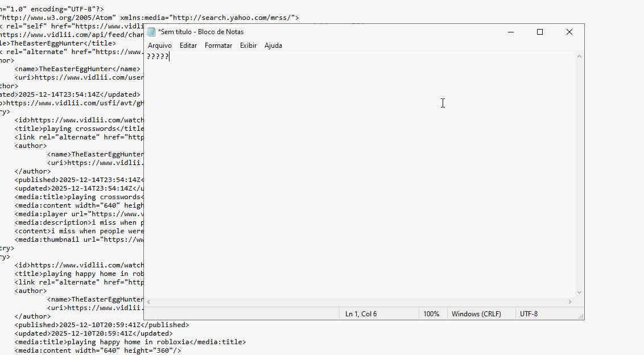Screen dimensions: 644x355
Task: Click the horizontal scrollbar left arrow
Action: (x=149, y=302)
